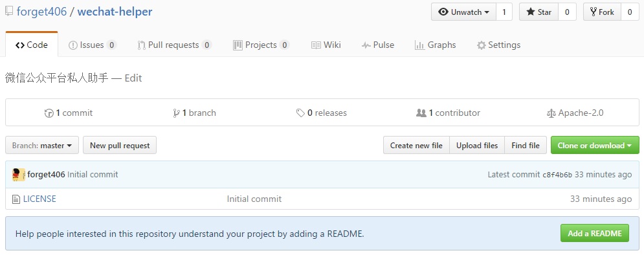Screen dimensions: 644x255
Task: Switch to the Issues tab
Action: (x=93, y=45)
